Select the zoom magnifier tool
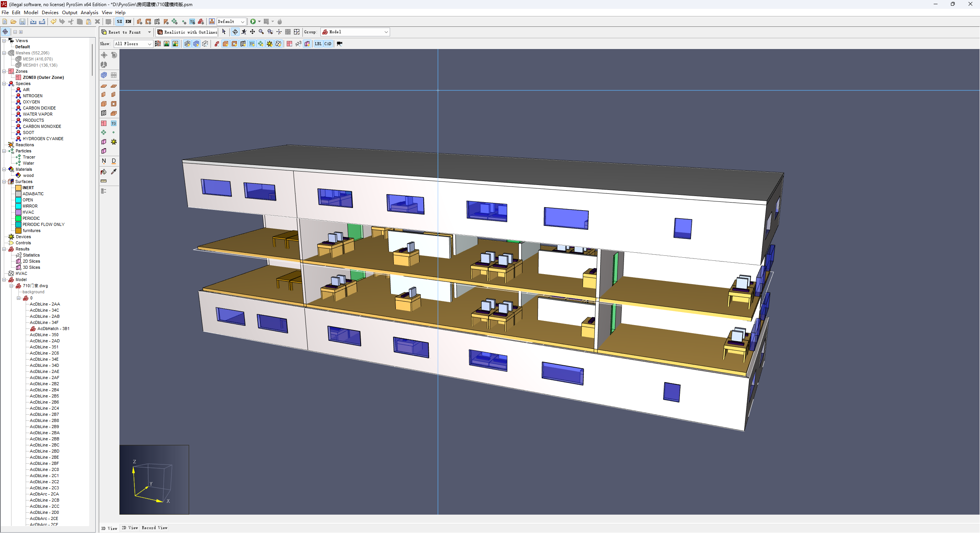The height and width of the screenshot is (533, 980). [x=261, y=32]
